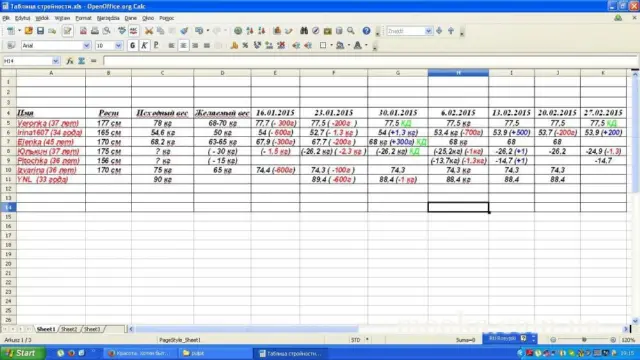Click the Sort Ascending icon

pyautogui.click(x=250, y=31)
